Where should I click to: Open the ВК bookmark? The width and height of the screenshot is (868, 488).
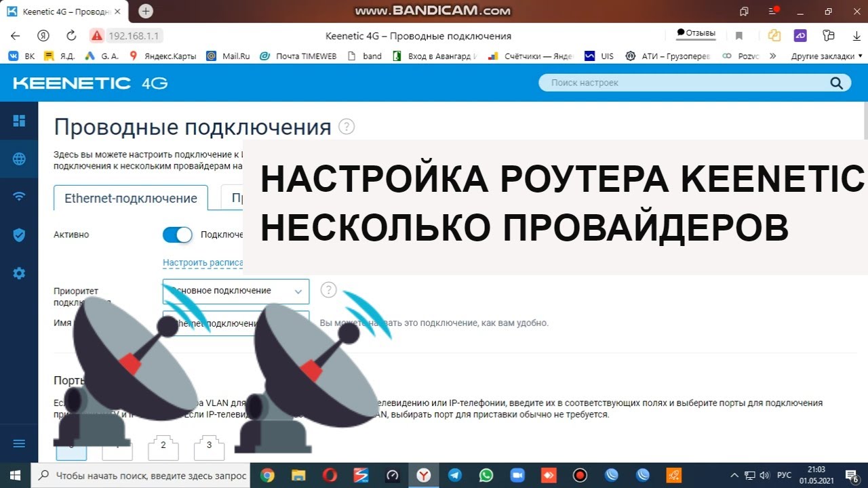point(21,56)
